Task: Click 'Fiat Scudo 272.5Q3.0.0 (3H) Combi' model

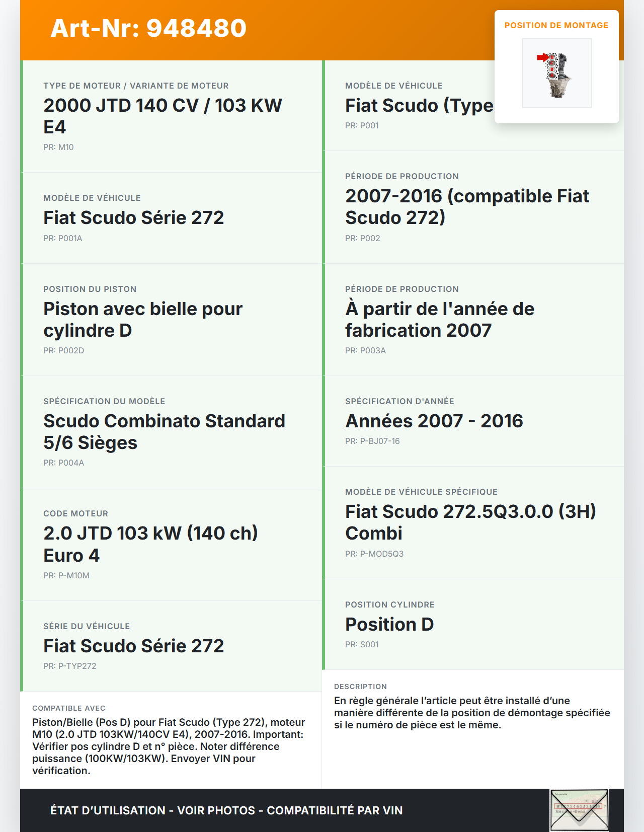Action: tap(470, 522)
